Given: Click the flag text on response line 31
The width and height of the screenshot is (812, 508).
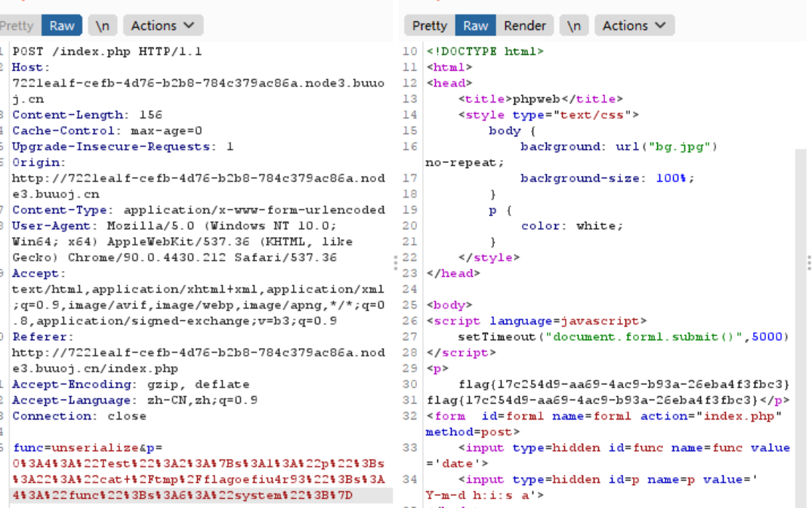Looking at the screenshot, I should pos(592,400).
